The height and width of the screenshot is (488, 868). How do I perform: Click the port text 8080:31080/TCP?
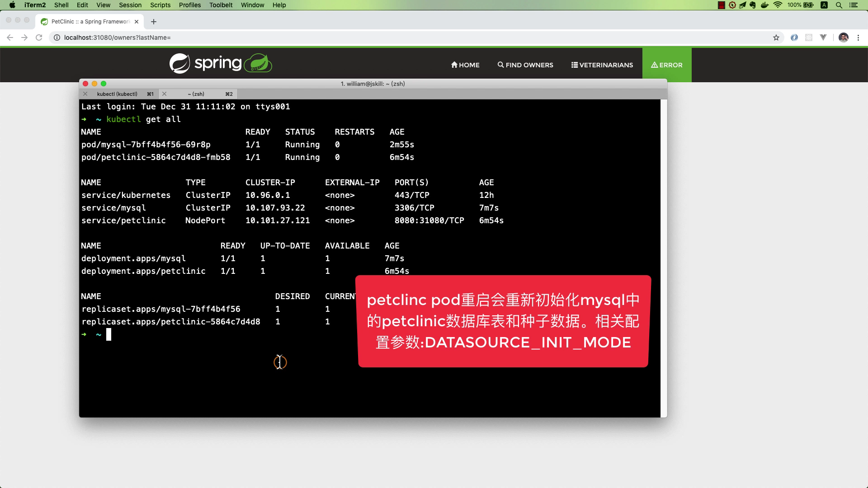(x=429, y=221)
